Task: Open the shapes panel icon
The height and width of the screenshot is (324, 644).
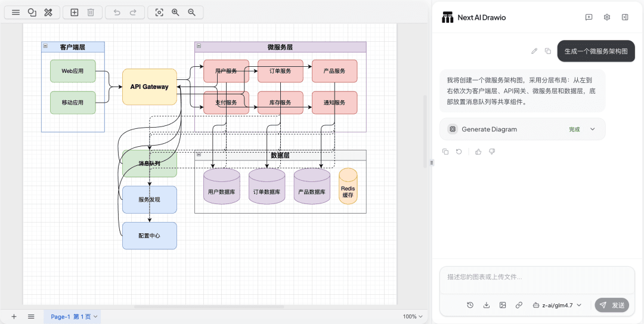Action: tap(32, 13)
